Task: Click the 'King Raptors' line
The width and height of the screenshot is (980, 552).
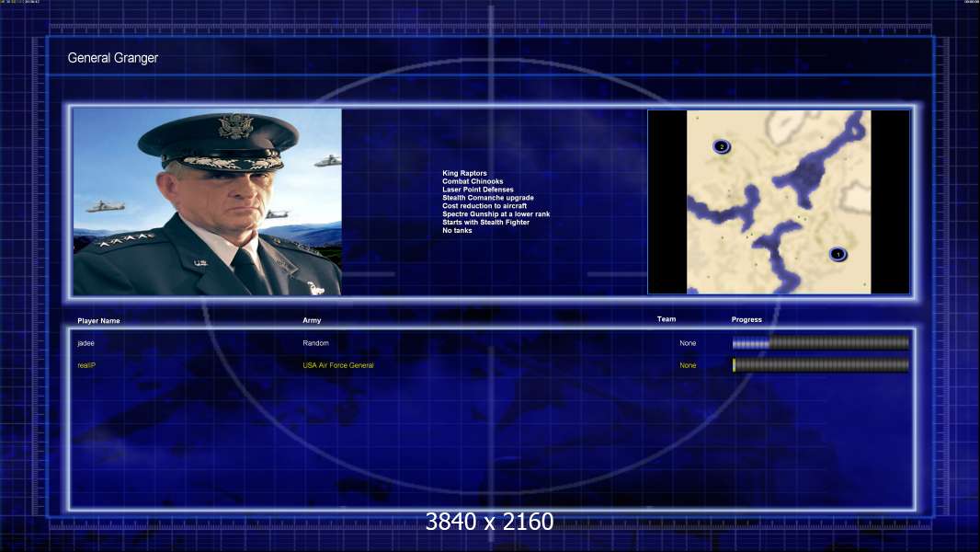Action: pos(464,173)
